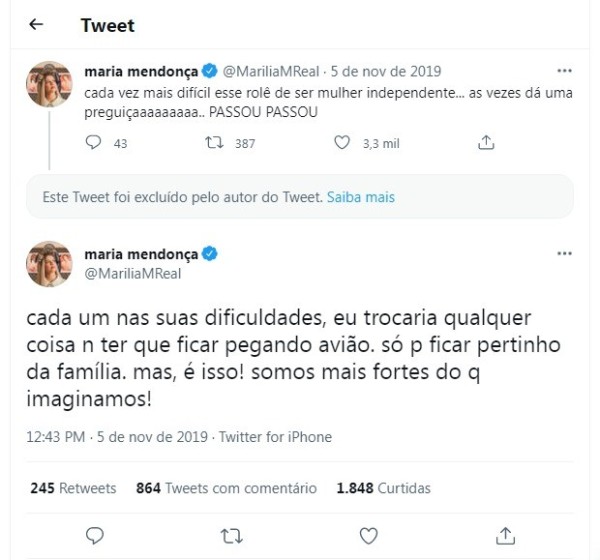Image resolution: width=600 pixels, height=560 pixels.
Task: Like the main tweet heart icon
Action: pyautogui.click(x=369, y=535)
